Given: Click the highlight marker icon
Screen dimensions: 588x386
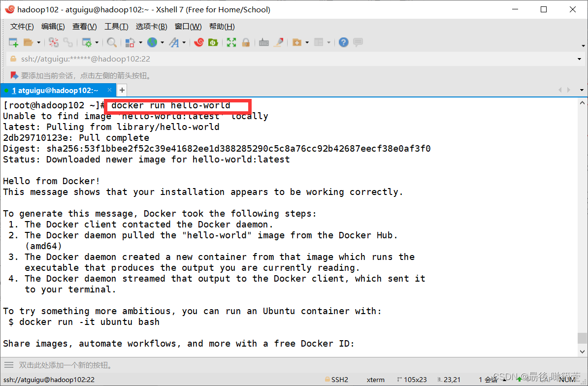Looking at the screenshot, I should click(278, 42).
